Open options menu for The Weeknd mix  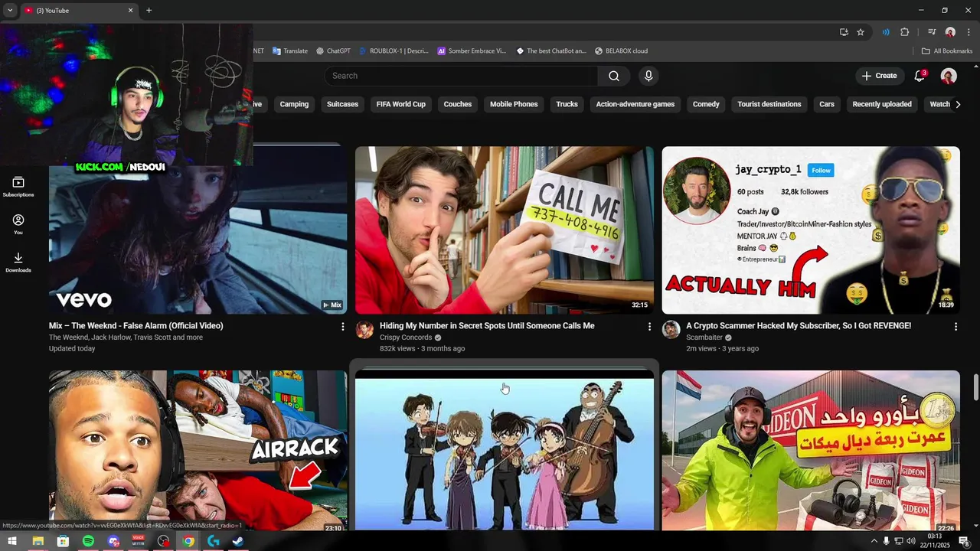342,327
